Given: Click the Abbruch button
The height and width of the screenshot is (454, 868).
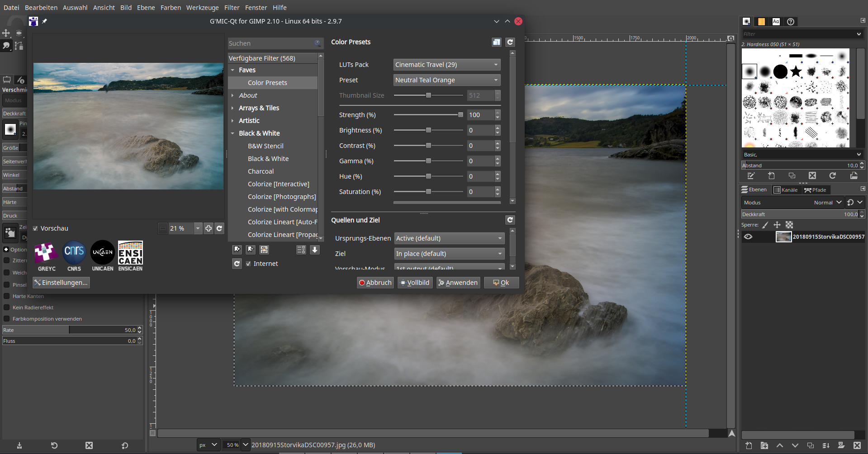Looking at the screenshot, I should (375, 283).
